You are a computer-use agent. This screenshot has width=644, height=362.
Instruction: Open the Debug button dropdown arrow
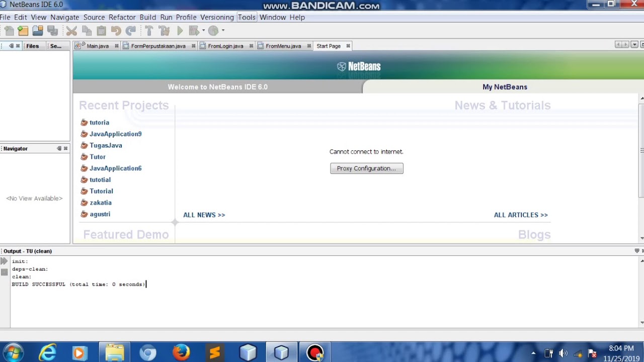pos(203,31)
